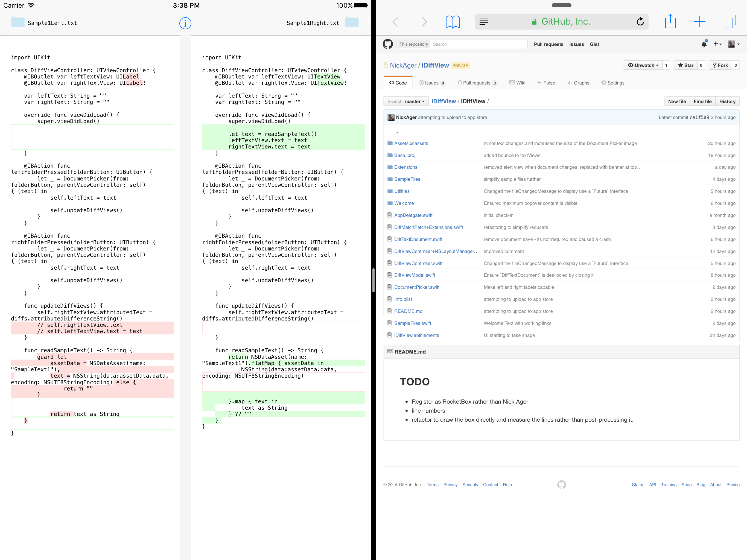Click the New file button
Image resolution: width=747 pixels, height=560 pixels.
(677, 101)
